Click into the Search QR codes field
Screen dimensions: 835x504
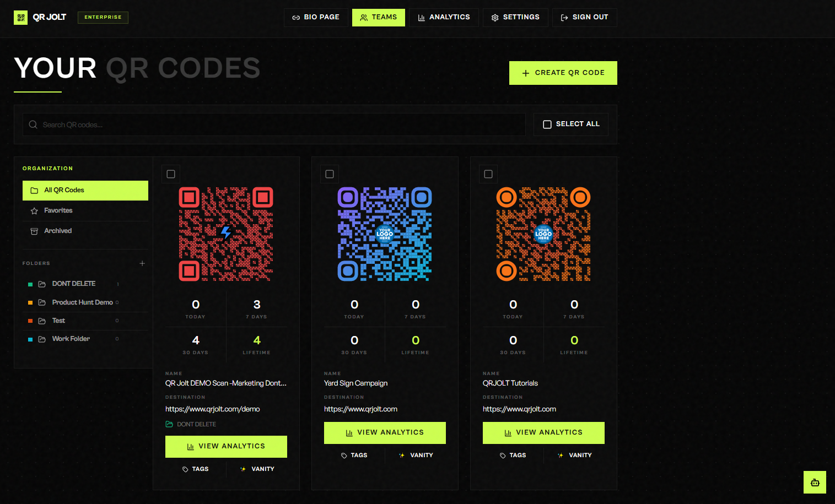(x=274, y=124)
